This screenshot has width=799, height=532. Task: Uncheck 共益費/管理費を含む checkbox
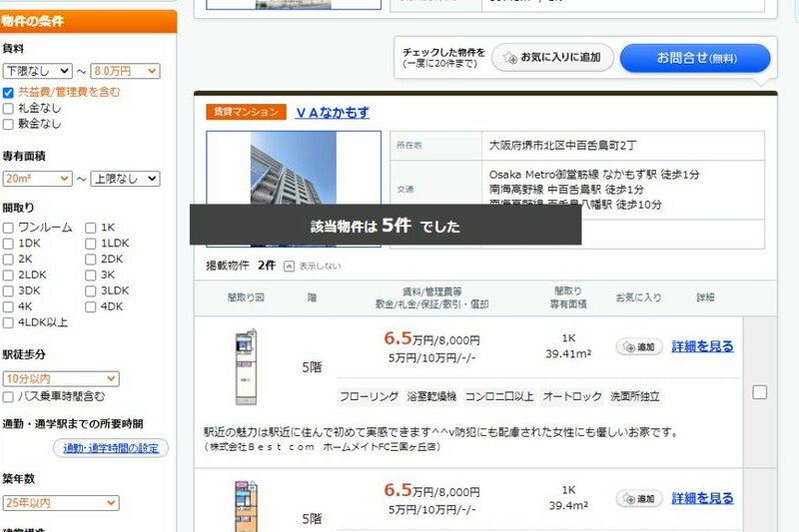(x=9, y=92)
